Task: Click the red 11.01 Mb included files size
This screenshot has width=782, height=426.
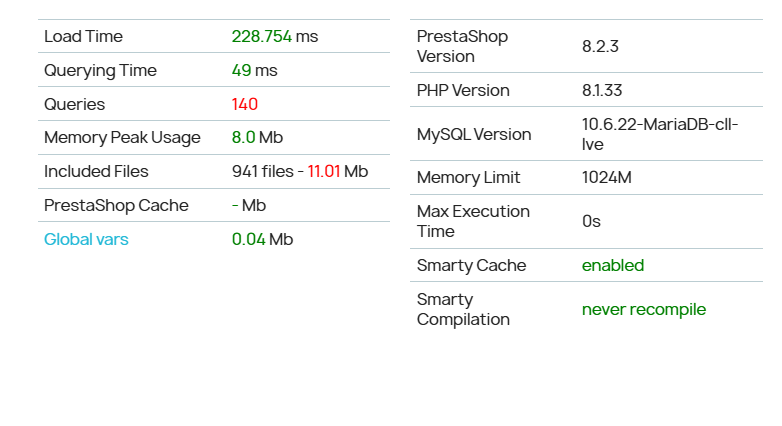Action: coord(338,172)
